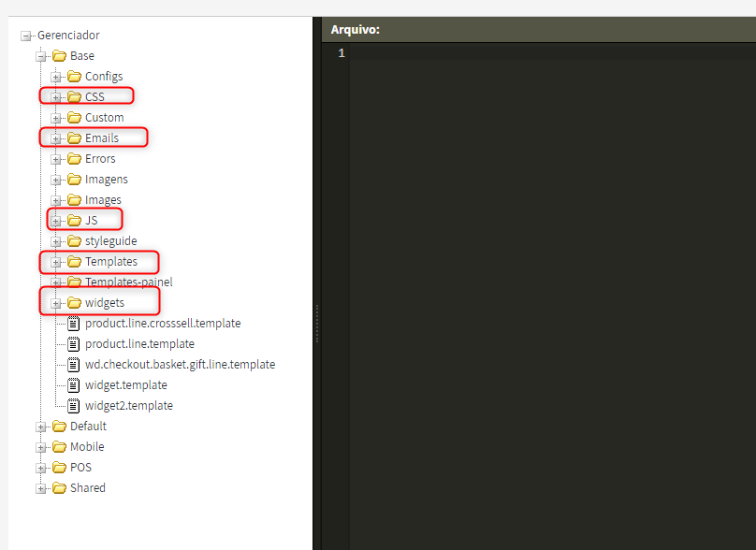Image resolution: width=756 pixels, height=550 pixels.
Task: Click the styleguide folder icon
Action: [x=74, y=241]
